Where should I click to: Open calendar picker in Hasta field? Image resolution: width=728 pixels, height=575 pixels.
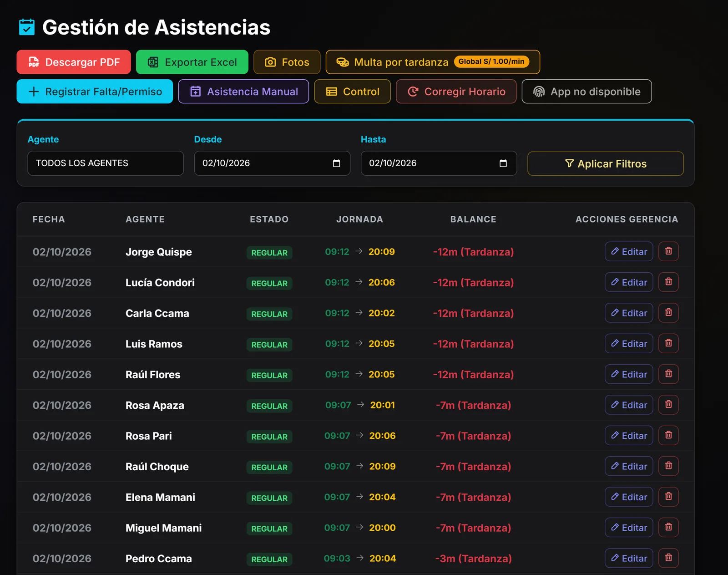[x=503, y=163]
